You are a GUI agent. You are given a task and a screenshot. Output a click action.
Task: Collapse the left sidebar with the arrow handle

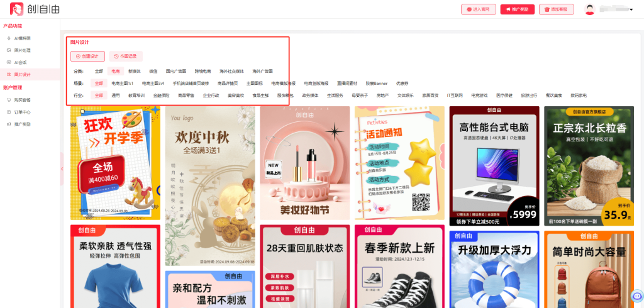pos(62,168)
